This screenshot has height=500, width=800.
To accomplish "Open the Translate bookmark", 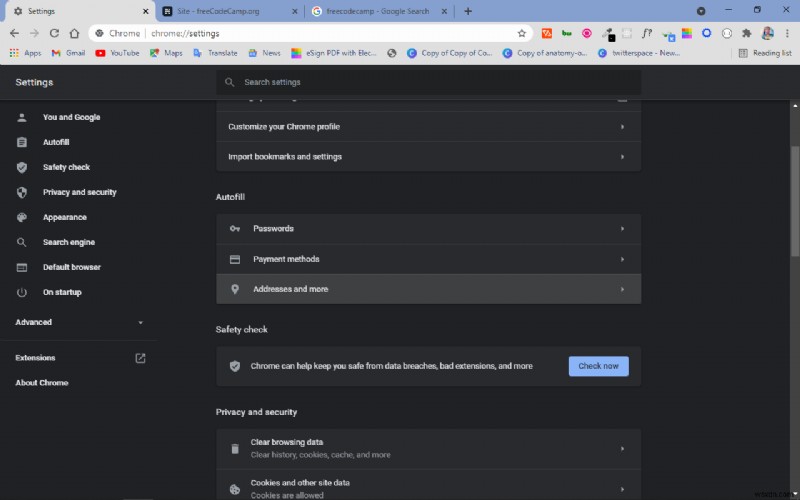I will pyautogui.click(x=215, y=53).
